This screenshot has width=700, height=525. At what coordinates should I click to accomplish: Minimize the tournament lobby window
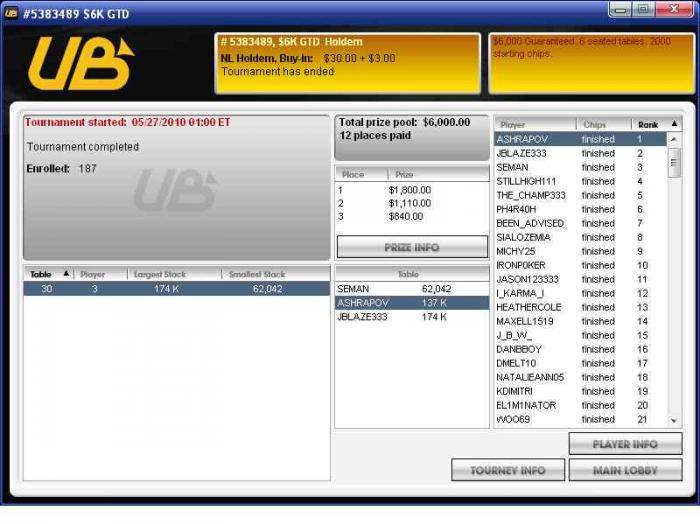620,9
